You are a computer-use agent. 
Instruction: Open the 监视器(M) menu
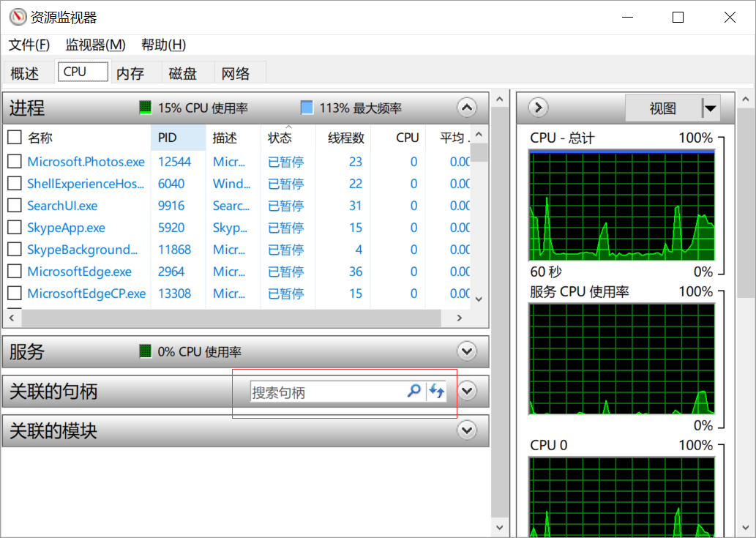pos(95,45)
